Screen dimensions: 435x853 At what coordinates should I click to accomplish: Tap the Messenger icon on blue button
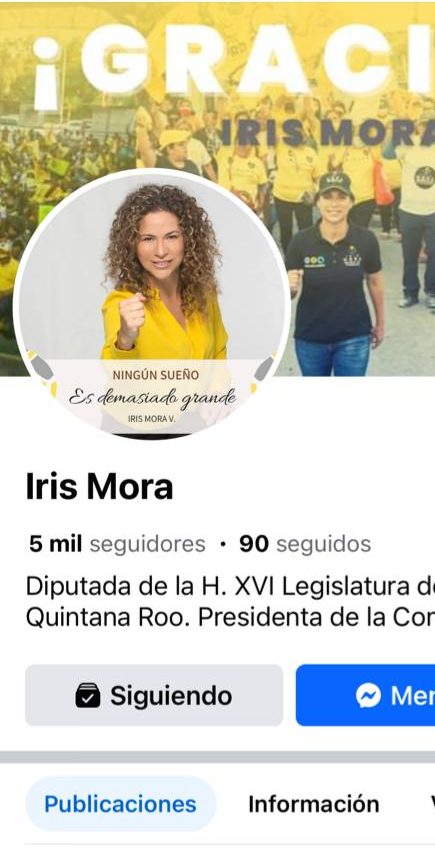tap(368, 695)
